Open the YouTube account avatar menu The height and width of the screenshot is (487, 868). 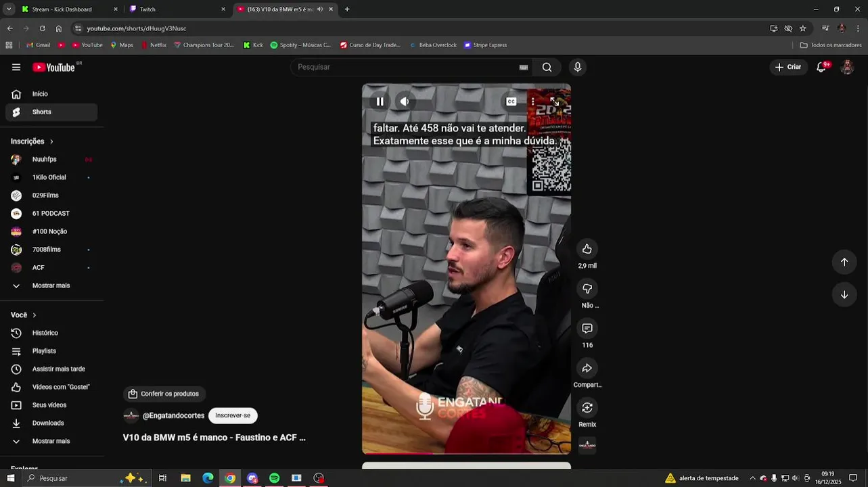coord(847,67)
